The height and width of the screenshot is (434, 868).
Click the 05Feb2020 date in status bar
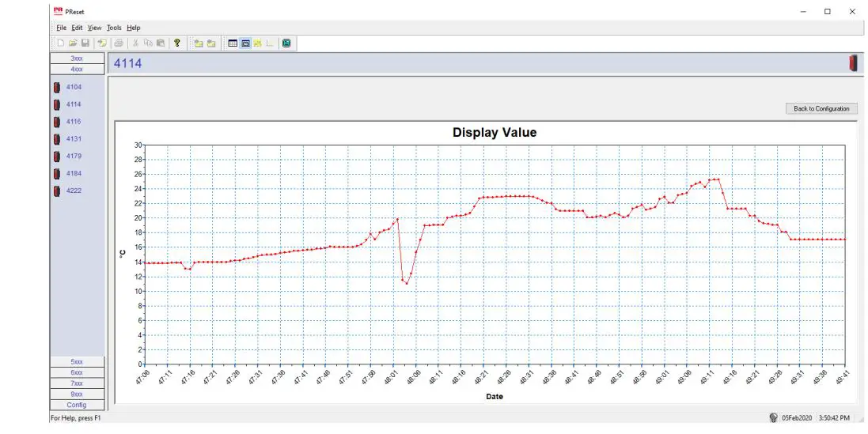tap(797, 418)
